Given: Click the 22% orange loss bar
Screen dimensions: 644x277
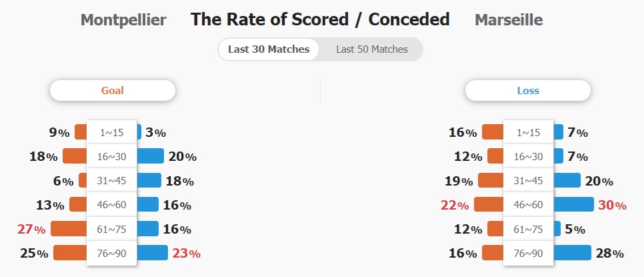Looking at the screenshot, I should click(x=489, y=204).
